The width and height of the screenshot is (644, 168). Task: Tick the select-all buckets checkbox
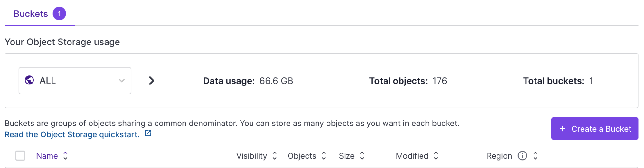point(20,156)
